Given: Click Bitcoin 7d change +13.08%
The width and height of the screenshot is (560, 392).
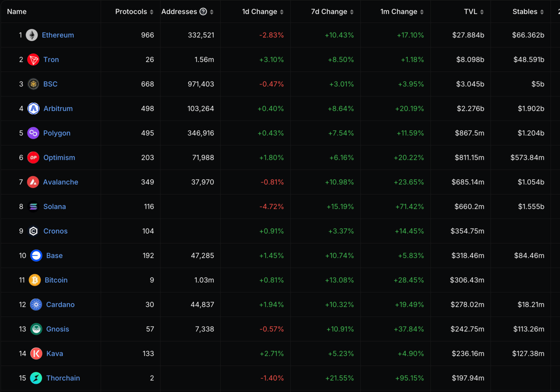Looking at the screenshot, I should pos(339,280).
